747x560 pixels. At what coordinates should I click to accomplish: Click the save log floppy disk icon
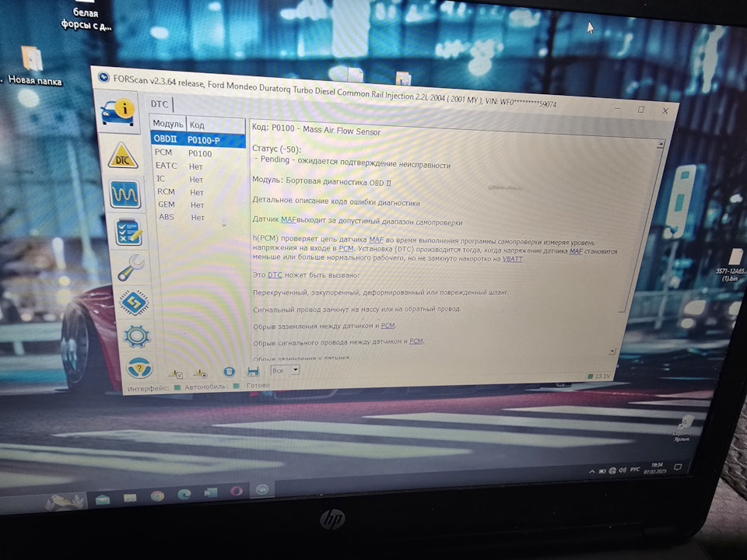(253, 371)
